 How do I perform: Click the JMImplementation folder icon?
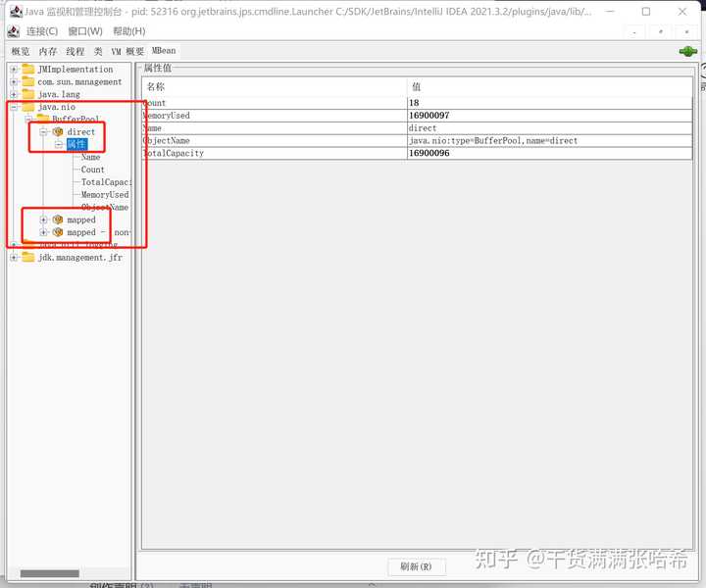pyautogui.click(x=28, y=69)
